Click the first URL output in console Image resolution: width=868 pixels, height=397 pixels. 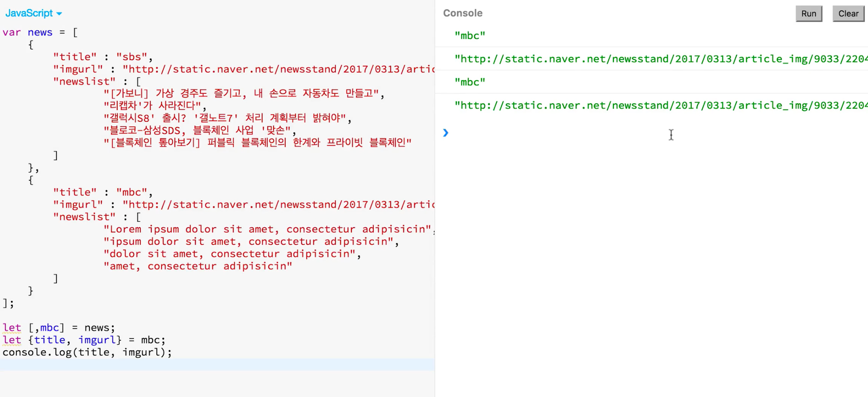coord(661,59)
